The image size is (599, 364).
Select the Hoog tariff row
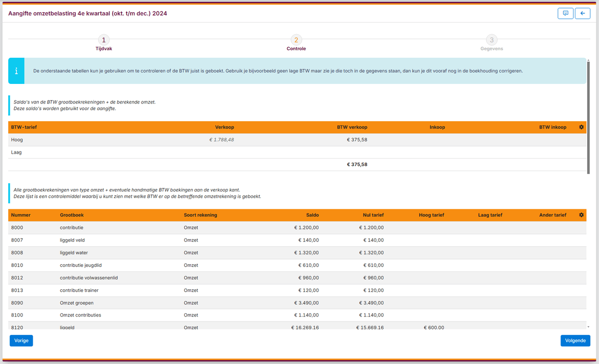tap(297, 140)
